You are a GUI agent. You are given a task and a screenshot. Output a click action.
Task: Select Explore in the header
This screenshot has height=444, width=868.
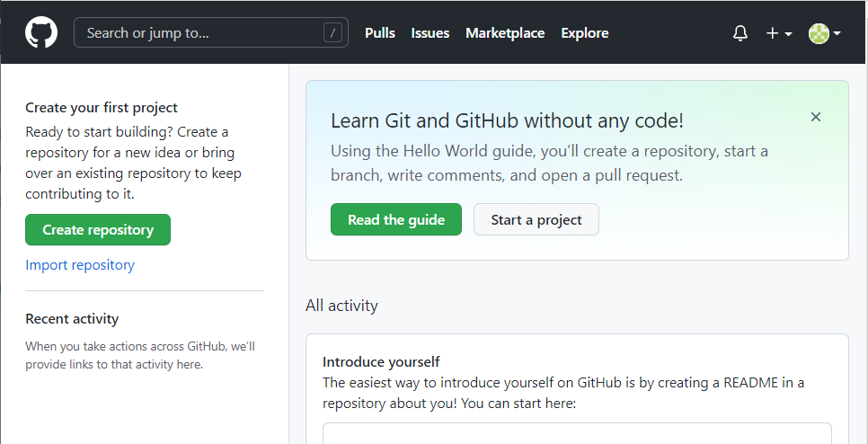coord(585,33)
